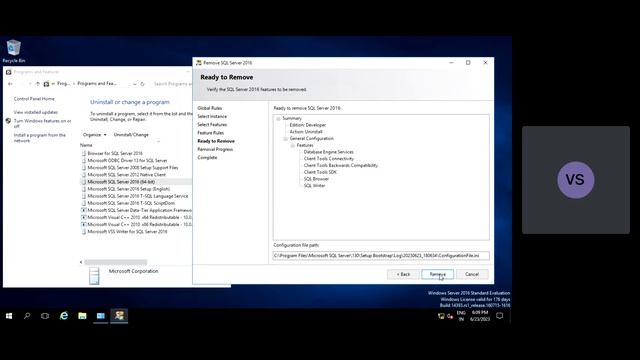Select the Feature Rules wizard step
Image resolution: width=640 pixels, height=360 pixels.
(x=211, y=133)
